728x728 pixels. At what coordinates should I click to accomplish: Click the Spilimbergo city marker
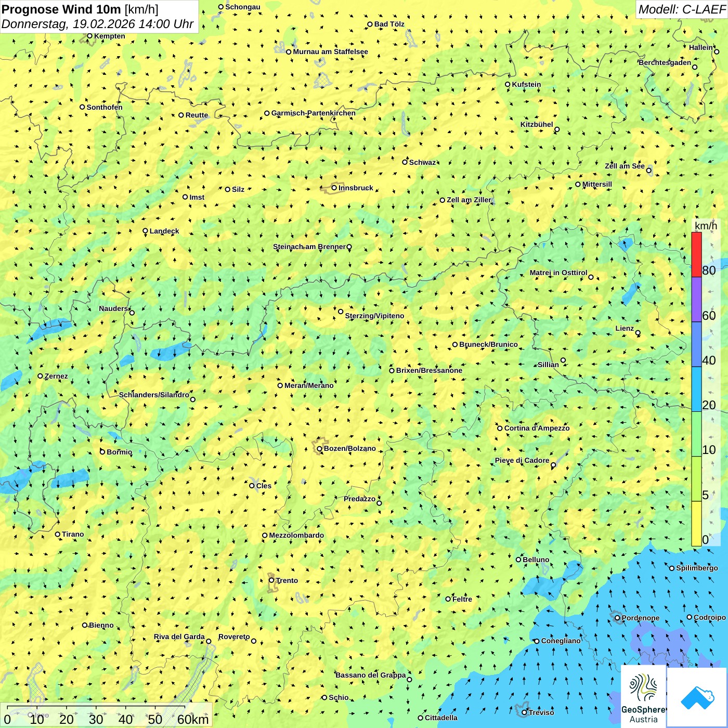tap(672, 568)
